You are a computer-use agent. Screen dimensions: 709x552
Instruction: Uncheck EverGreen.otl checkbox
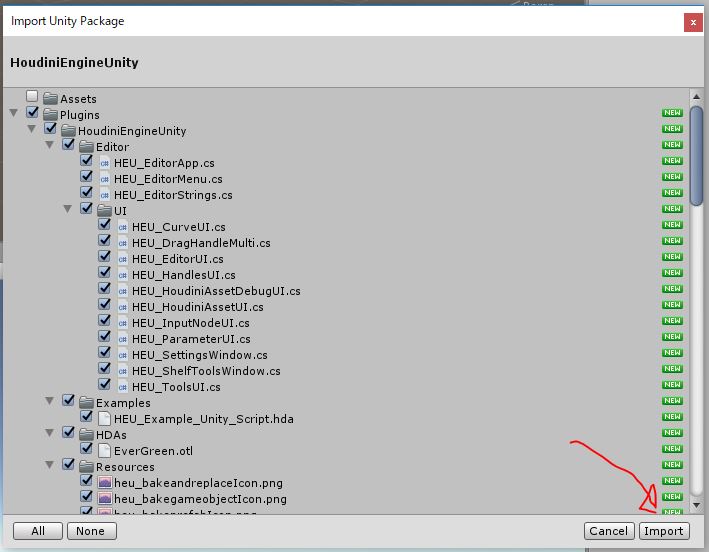point(86,448)
